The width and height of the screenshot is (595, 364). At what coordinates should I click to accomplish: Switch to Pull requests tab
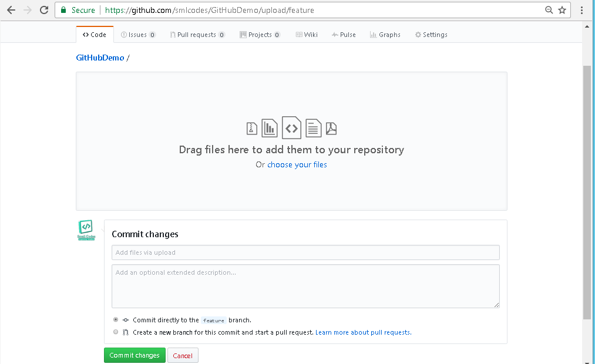point(197,35)
